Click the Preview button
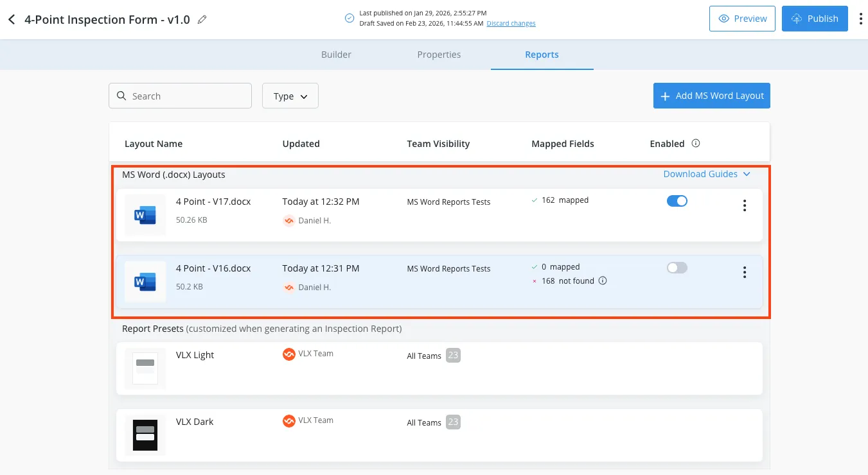The width and height of the screenshot is (868, 475). pos(743,19)
